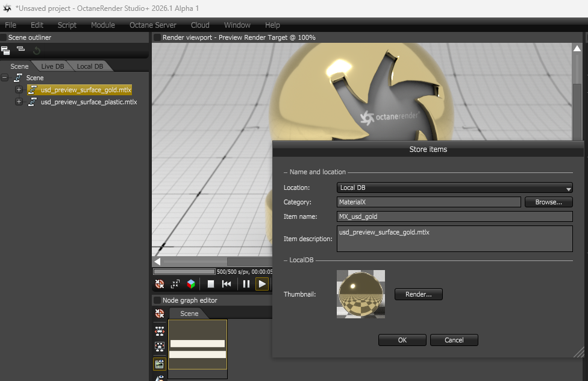Click the upper white node in node graph
The image size is (588, 381).
[x=198, y=344]
